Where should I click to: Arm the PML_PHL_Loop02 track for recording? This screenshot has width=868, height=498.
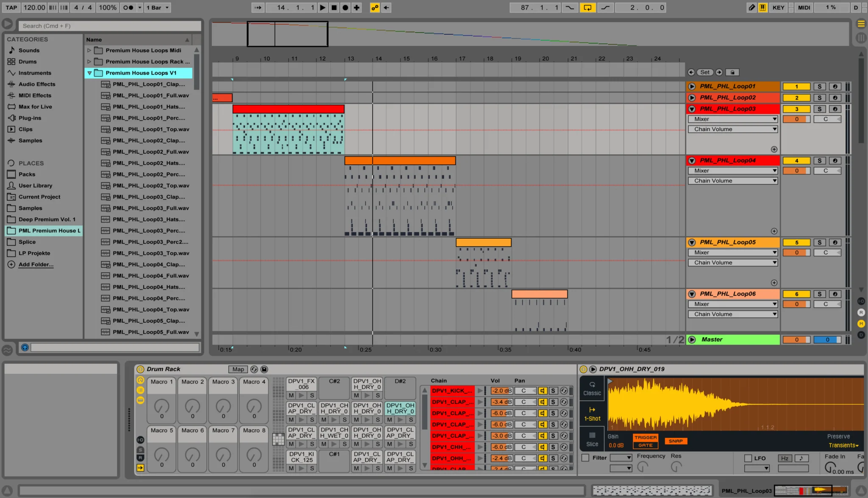[835, 98]
